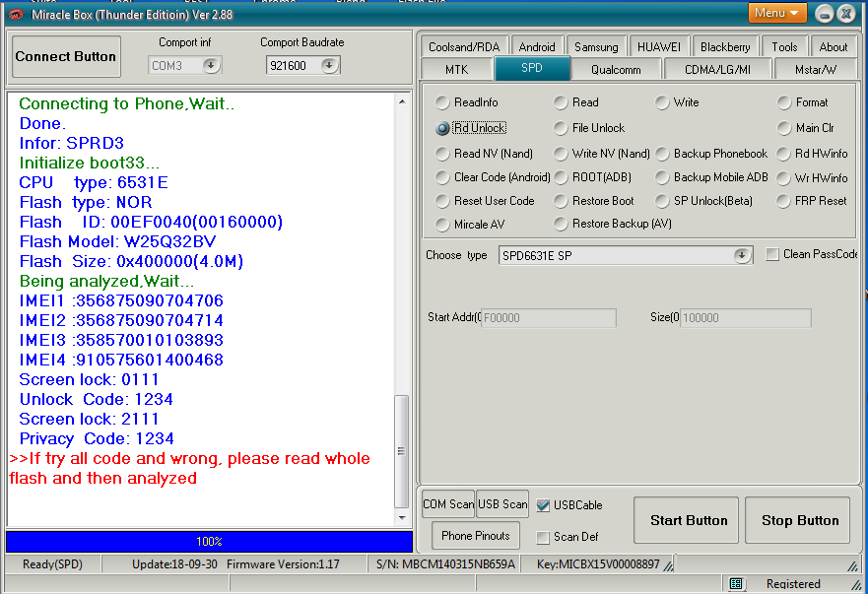Click the Flash Model: W25Q32BV line

tap(117, 241)
